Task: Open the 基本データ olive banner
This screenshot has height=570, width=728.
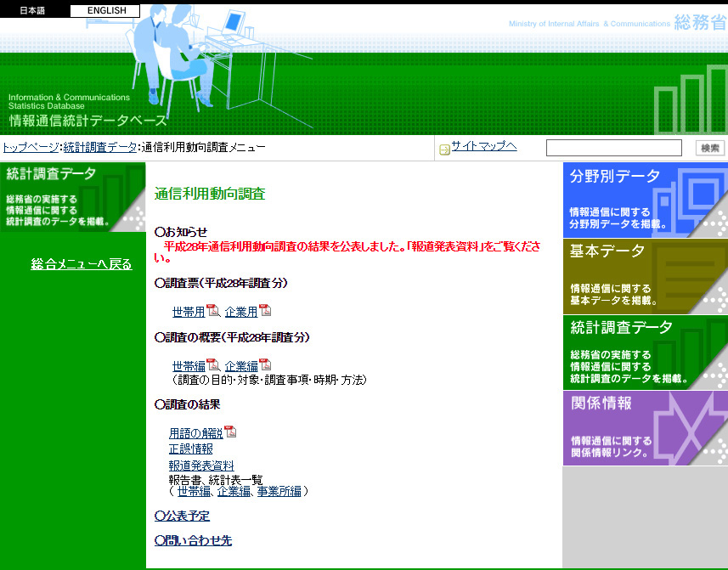Action: [x=646, y=276]
